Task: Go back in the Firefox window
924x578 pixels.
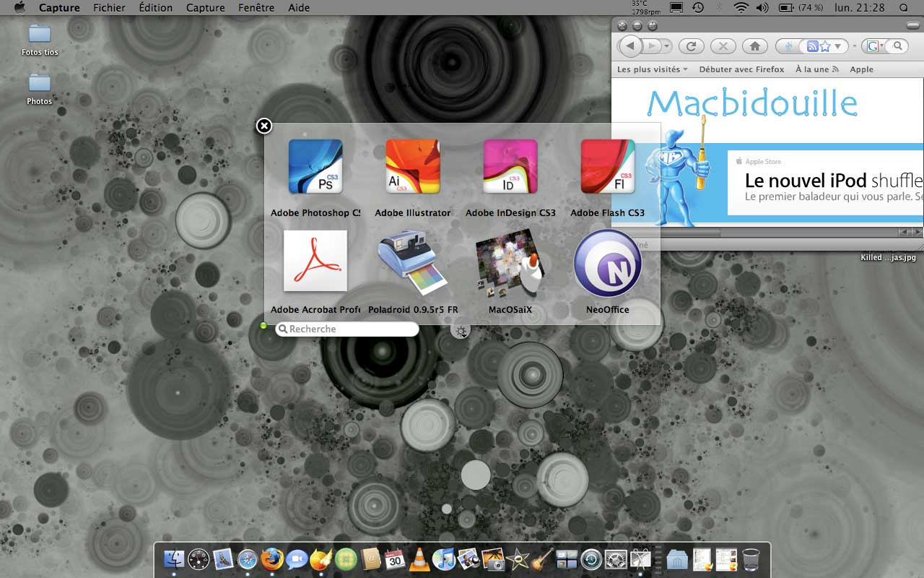Action: 630,46
